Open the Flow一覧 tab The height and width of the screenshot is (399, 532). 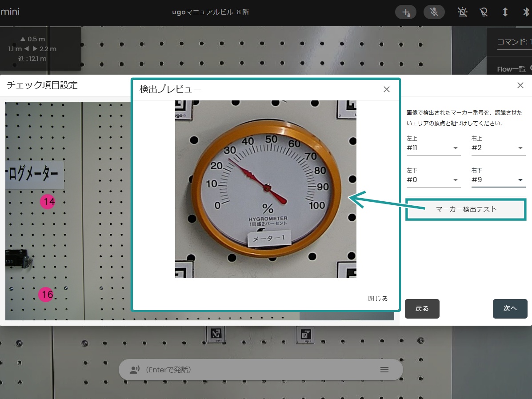coord(511,69)
